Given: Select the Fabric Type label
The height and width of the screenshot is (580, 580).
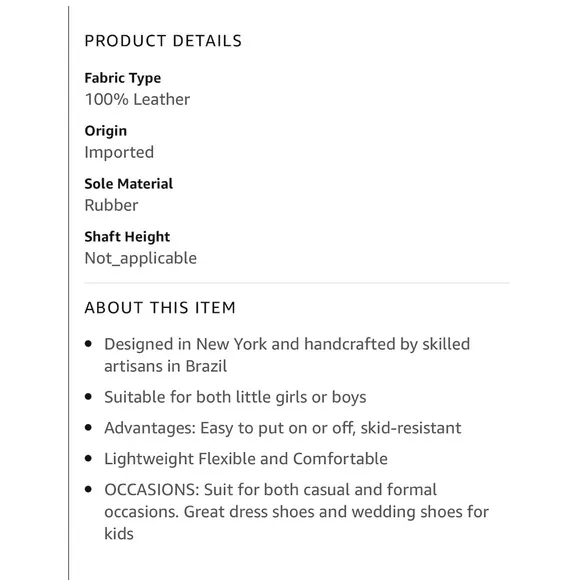Looking at the screenshot, I should click(x=123, y=78).
